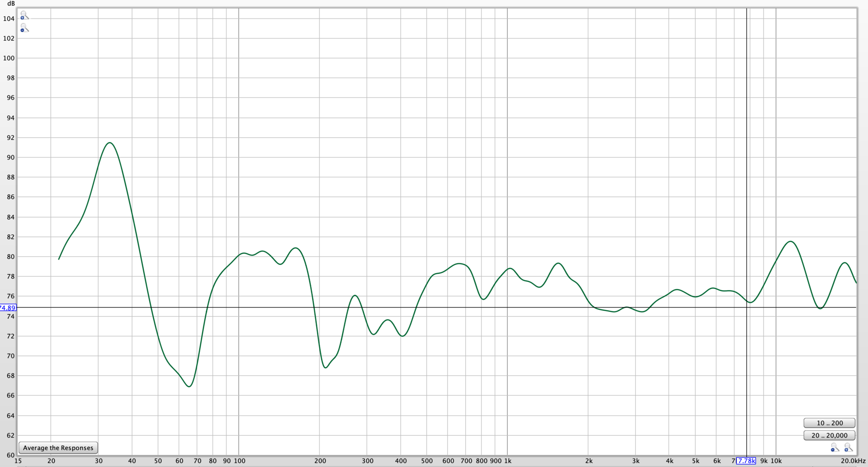Click the 66 label on the dB axis

click(10, 395)
